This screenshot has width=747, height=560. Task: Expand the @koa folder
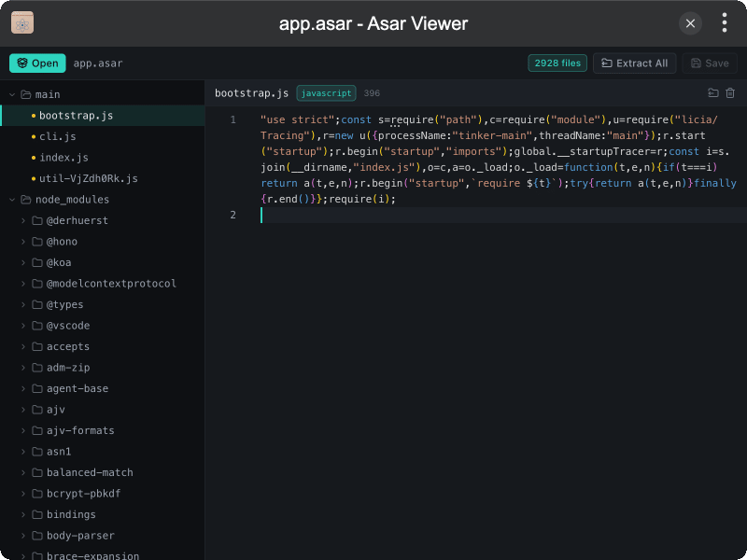point(23,262)
